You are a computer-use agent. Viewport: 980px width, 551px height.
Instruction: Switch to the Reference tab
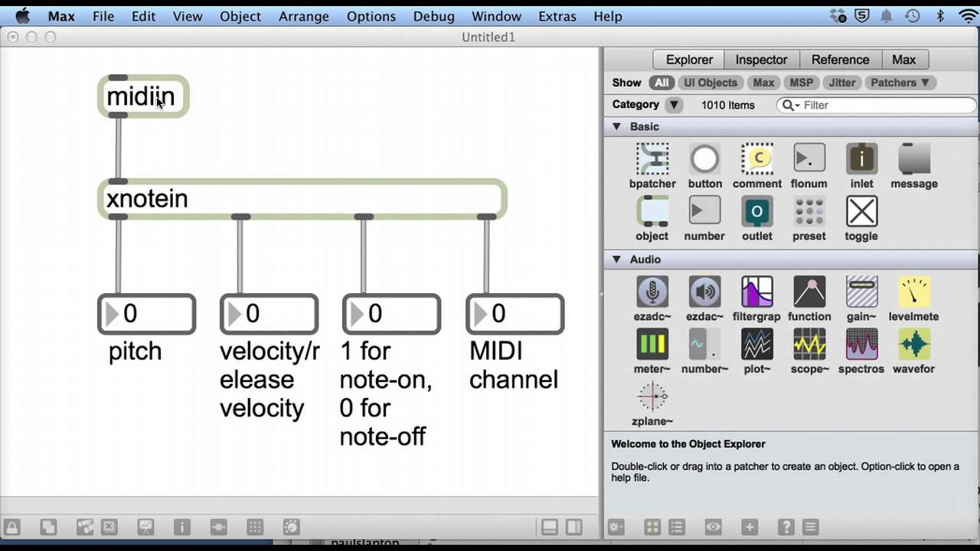(840, 60)
